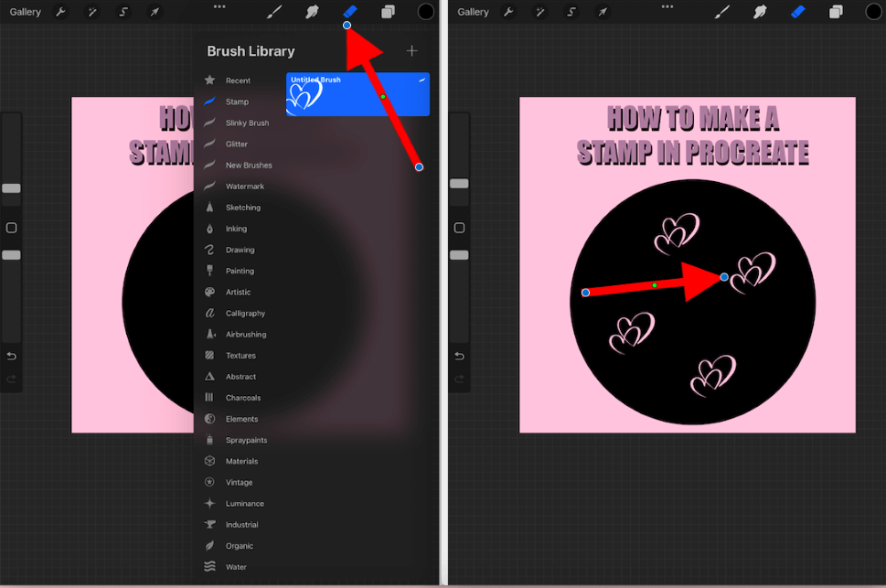This screenshot has width=886, height=588.
Task: Open the Charcoals brush set
Action: [243, 398]
